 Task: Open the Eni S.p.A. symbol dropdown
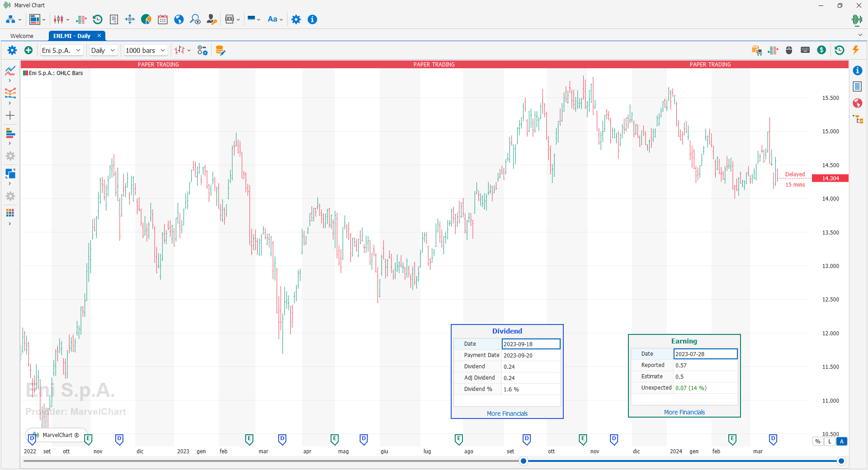(61, 50)
